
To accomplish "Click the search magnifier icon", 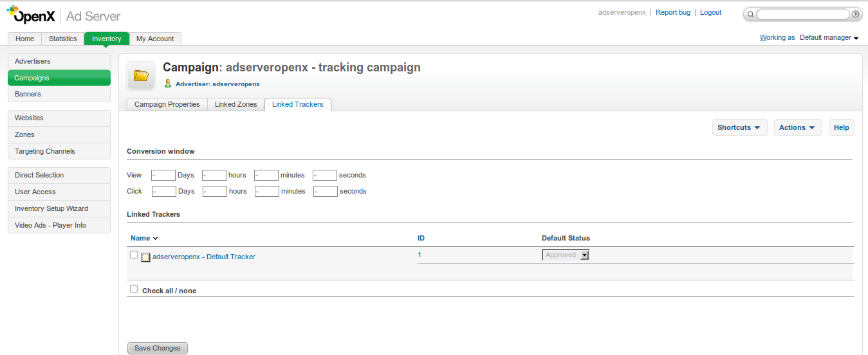I will click(750, 14).
